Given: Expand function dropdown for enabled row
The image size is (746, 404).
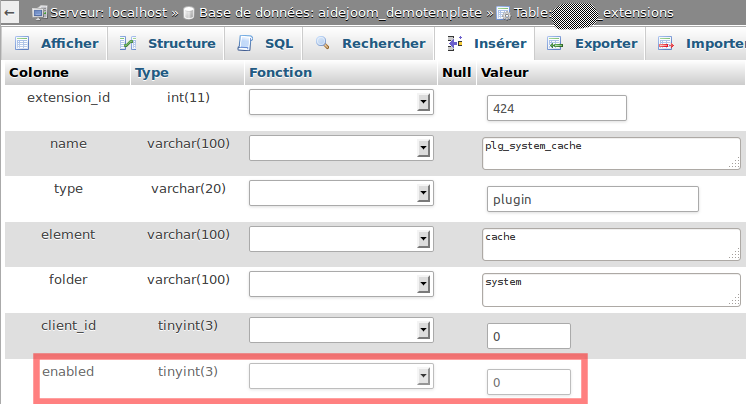Looking at the screenshot, I should [x=424, y=376].
